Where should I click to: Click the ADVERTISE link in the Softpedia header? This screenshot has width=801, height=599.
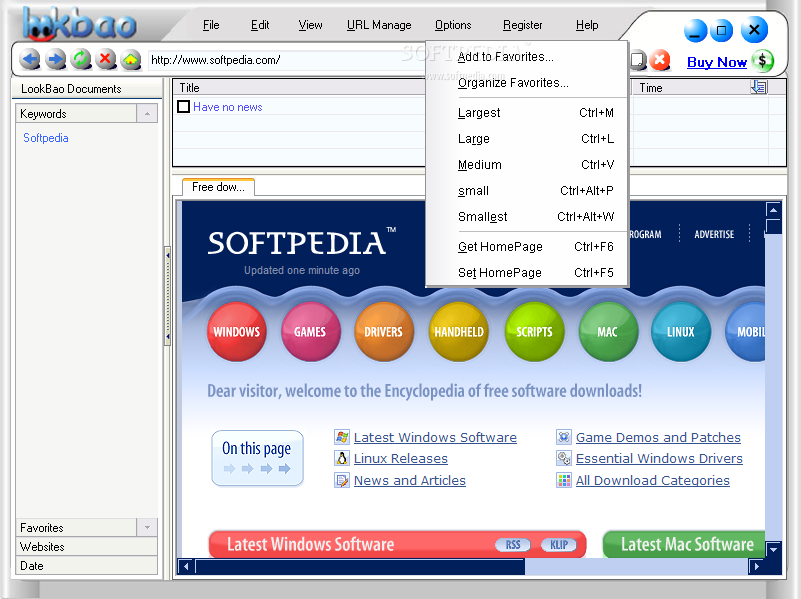[x=714, y=234]
